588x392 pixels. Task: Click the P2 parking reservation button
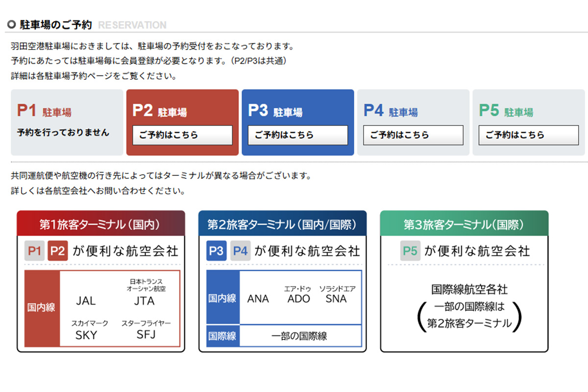click(x=182, y=135)
